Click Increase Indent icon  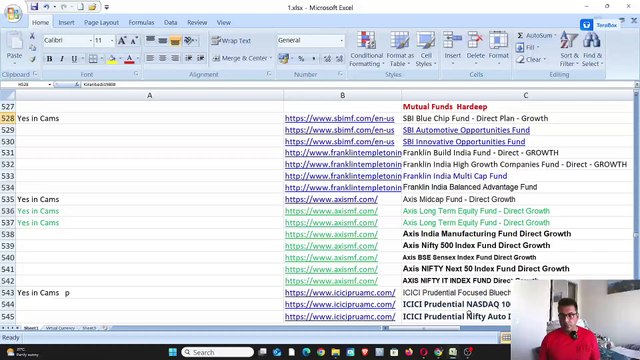coord(201,58)
